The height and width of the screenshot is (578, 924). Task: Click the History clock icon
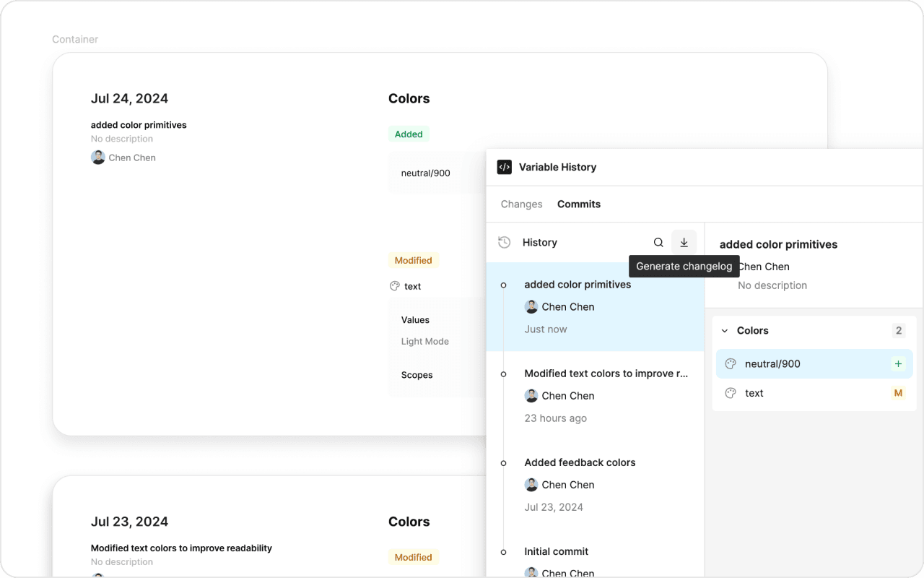click(505, 243)
